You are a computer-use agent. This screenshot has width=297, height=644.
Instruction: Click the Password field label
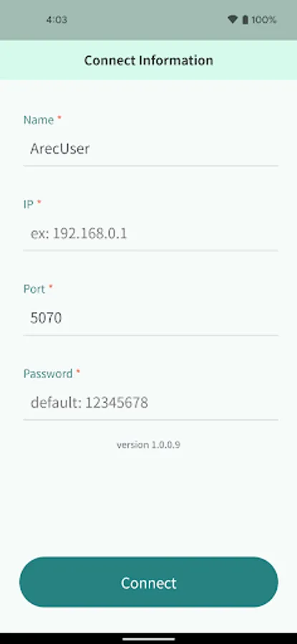[48, 374]
